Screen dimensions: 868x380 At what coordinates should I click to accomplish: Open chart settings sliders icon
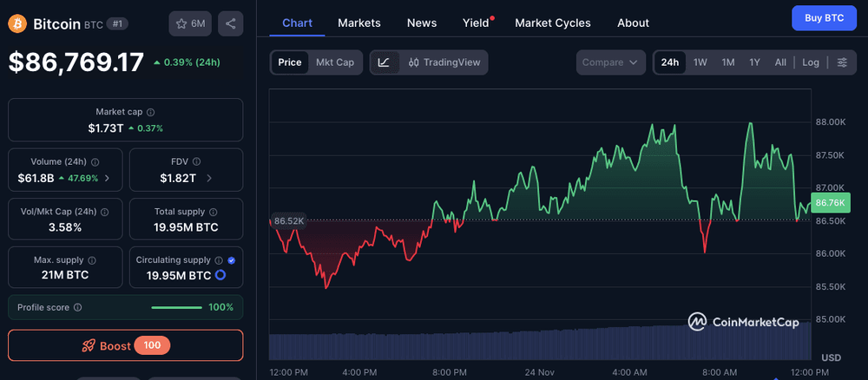point(841,62)
